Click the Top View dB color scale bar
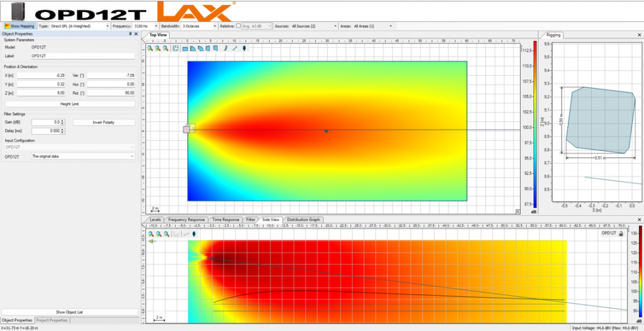644x331 pixels. (x=535, y=125)
